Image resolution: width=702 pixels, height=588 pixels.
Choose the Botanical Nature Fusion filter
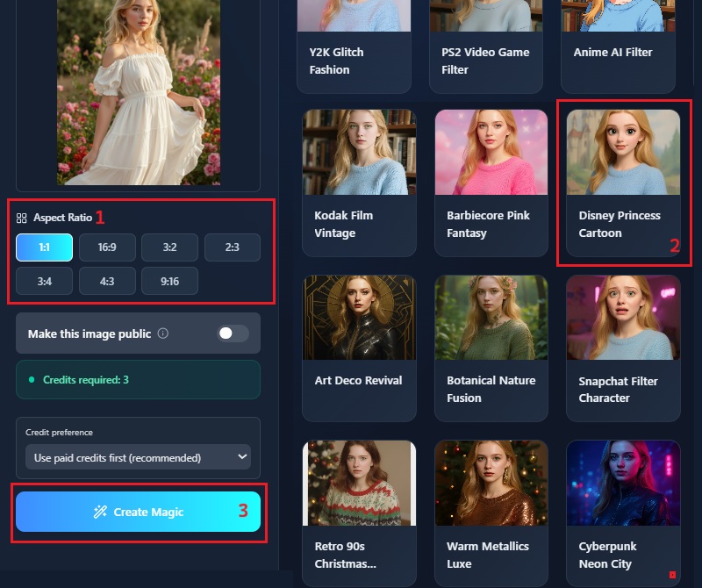pyautogui.click(x=491, y=348)
